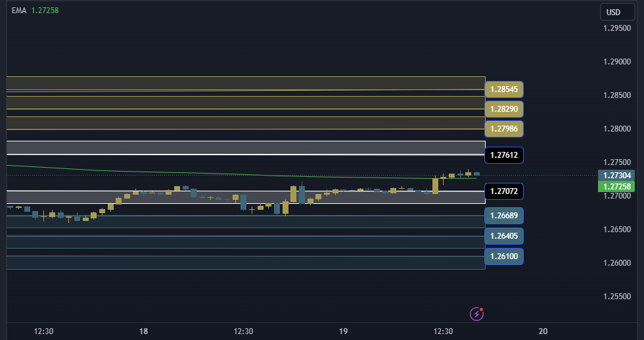Click the date 18 on time axis
This screenshot has height=340, width=644.
[x=143, y=331]
